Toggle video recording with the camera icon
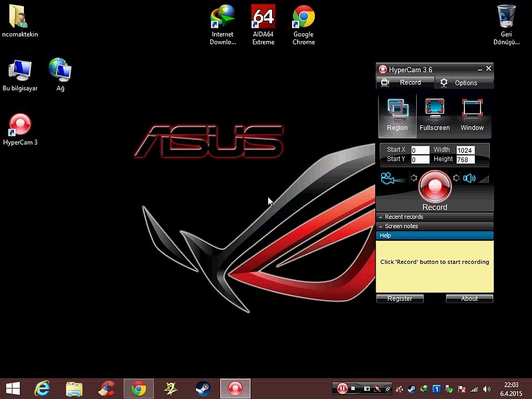This screenshot has width=532, height=399. coord(392,178)
